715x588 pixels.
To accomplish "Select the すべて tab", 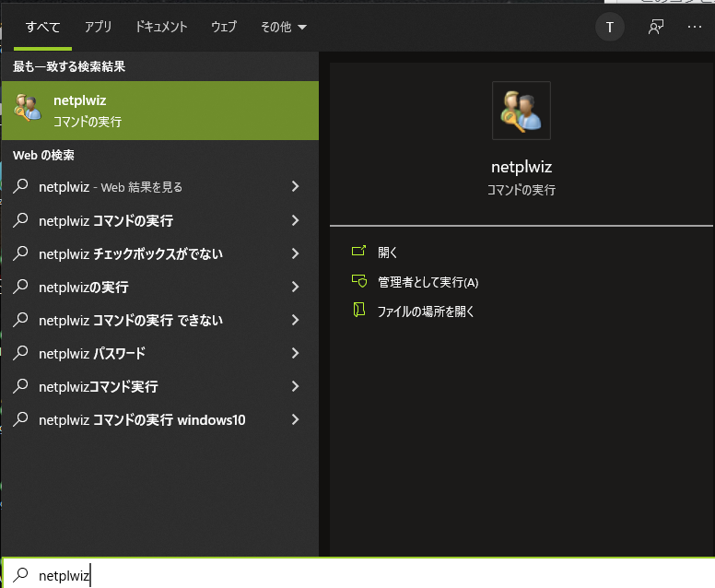I will (x=42, y=28).
